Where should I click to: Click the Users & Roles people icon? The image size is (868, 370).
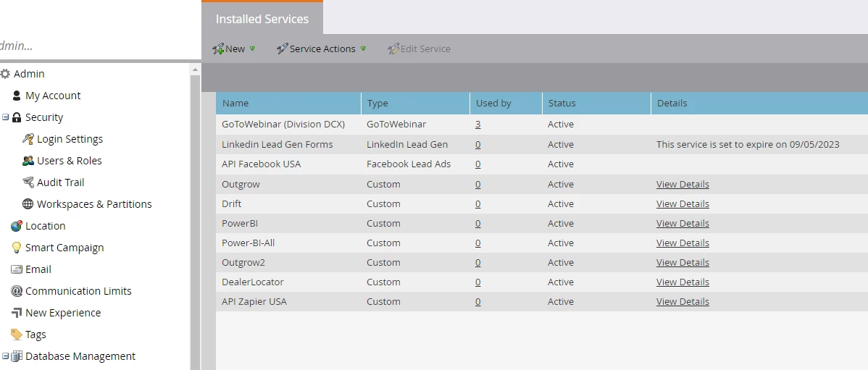(28, 161)
